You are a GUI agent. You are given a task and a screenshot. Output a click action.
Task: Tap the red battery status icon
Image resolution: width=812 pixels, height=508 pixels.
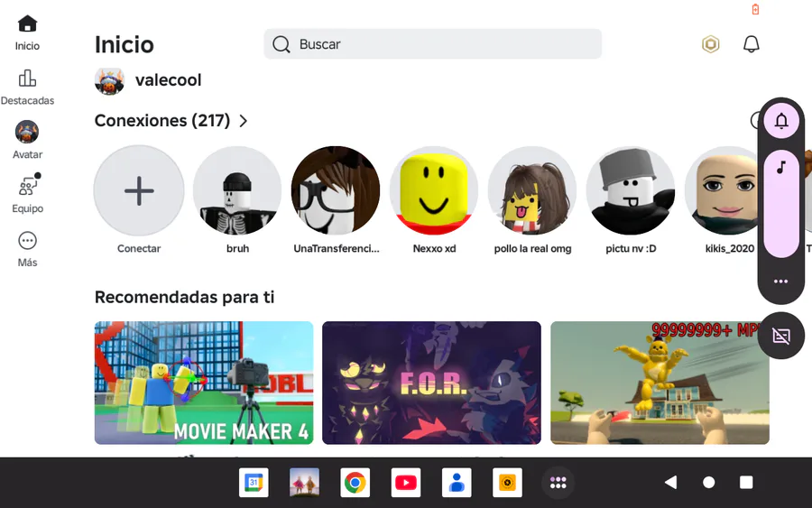755,9
